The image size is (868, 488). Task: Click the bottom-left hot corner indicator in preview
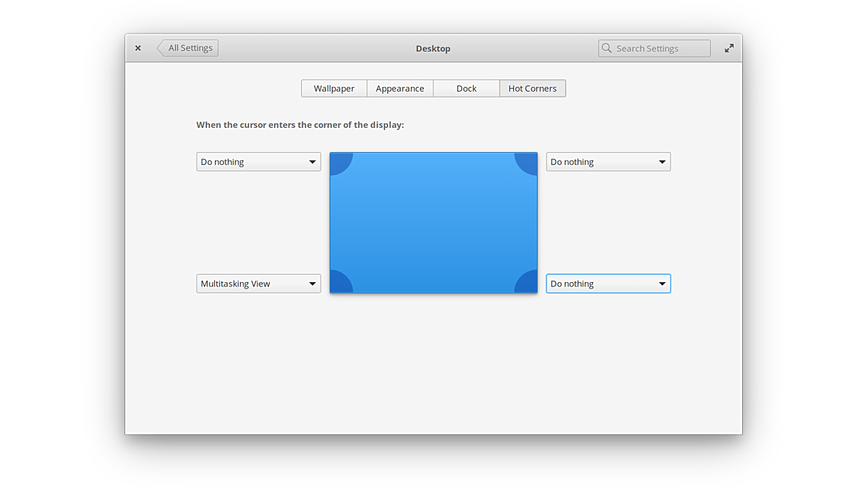(339, 284)
